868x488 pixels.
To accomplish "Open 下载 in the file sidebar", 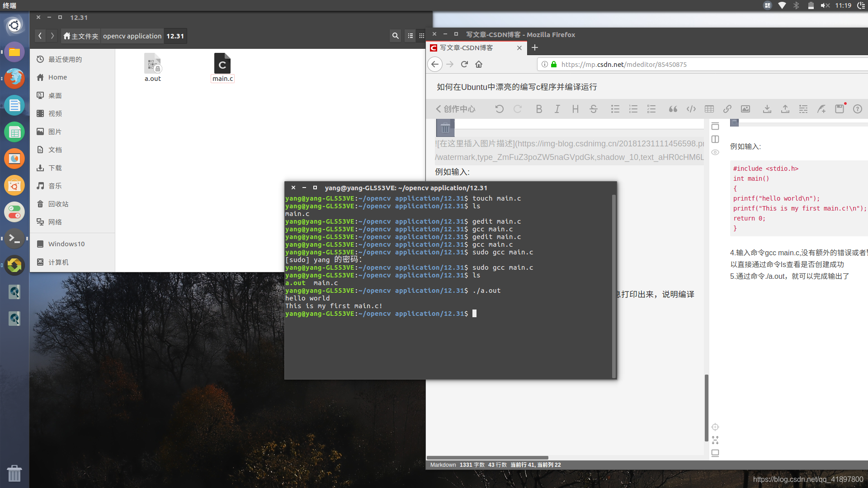I will tap(72, 168).
